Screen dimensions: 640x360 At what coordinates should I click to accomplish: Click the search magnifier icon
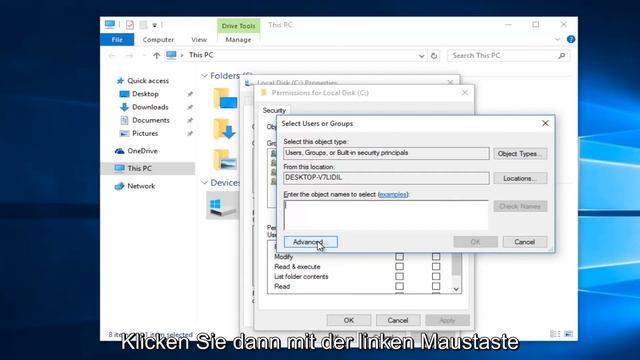562,56
